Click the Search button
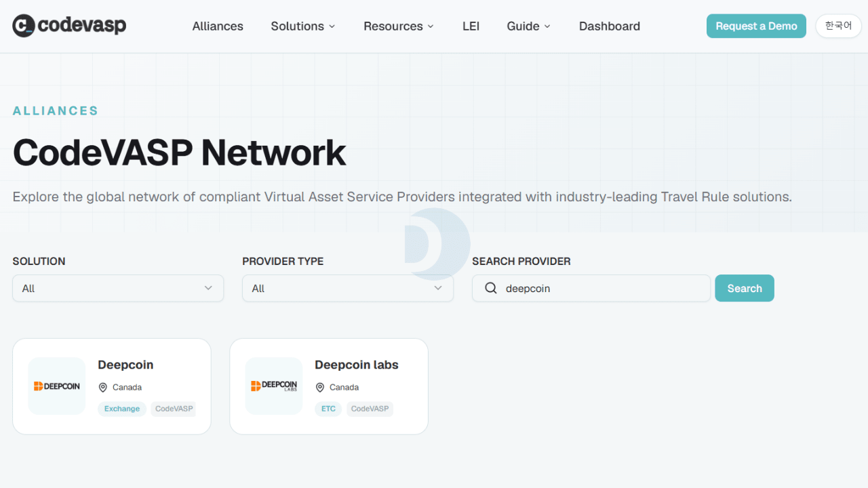Viewport: 868px width, 488px height. (x=745, y=288)
